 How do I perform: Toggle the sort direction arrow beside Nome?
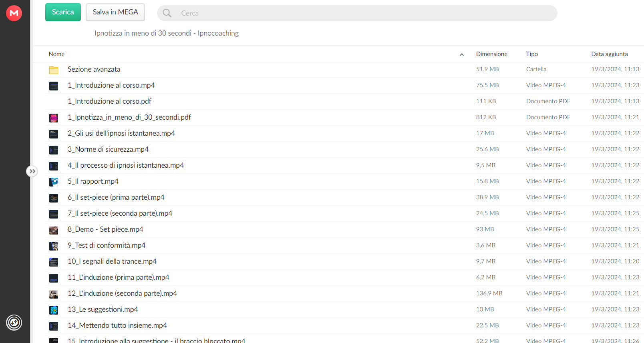462,54
